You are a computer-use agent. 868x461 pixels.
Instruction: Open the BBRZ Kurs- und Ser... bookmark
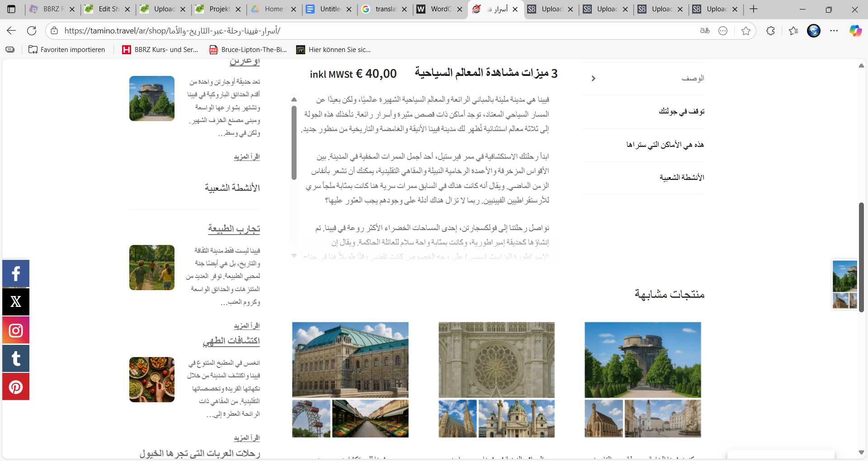coord(160,50)
